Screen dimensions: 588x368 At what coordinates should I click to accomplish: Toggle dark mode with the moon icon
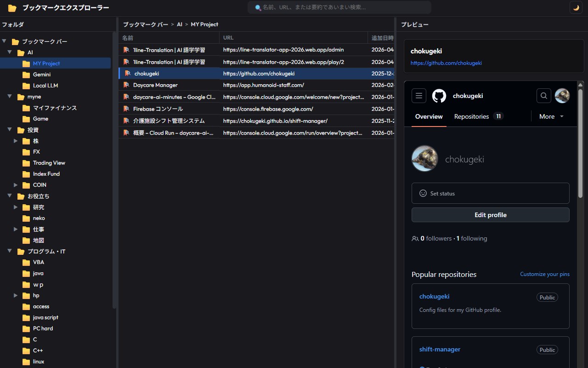click(x=576, y=7)
